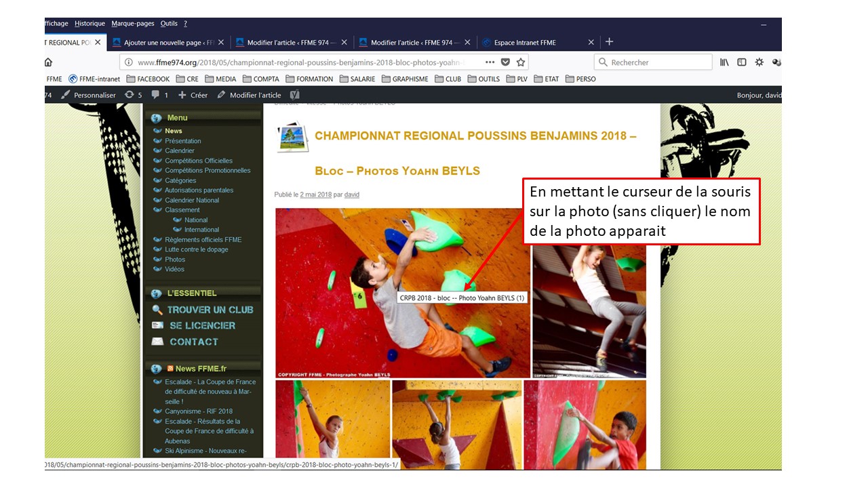Click the site information icon in URL bar
This screenshot has width=868, height=488.
pos(128,62)
